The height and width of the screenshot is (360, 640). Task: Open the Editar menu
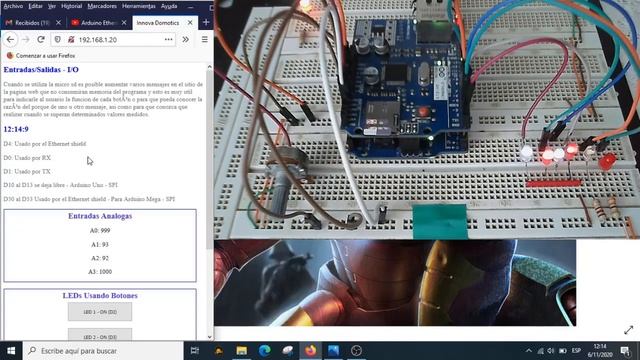36,6
